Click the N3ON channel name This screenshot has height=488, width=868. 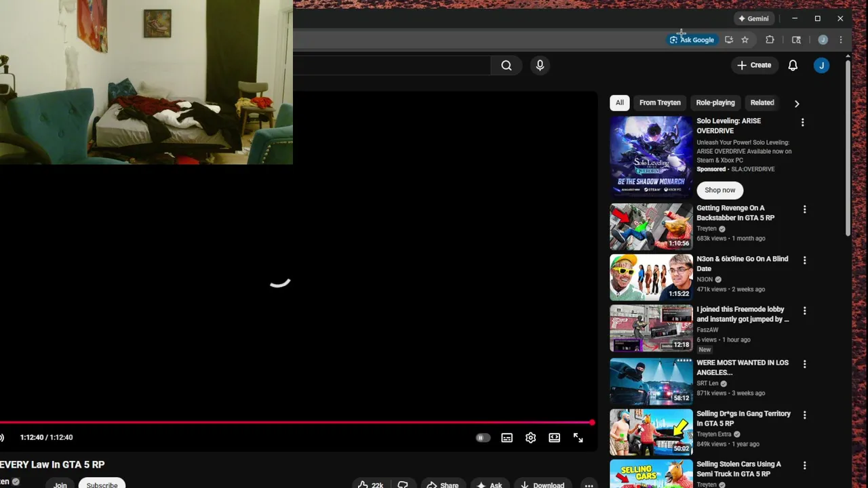coord(705,279)
